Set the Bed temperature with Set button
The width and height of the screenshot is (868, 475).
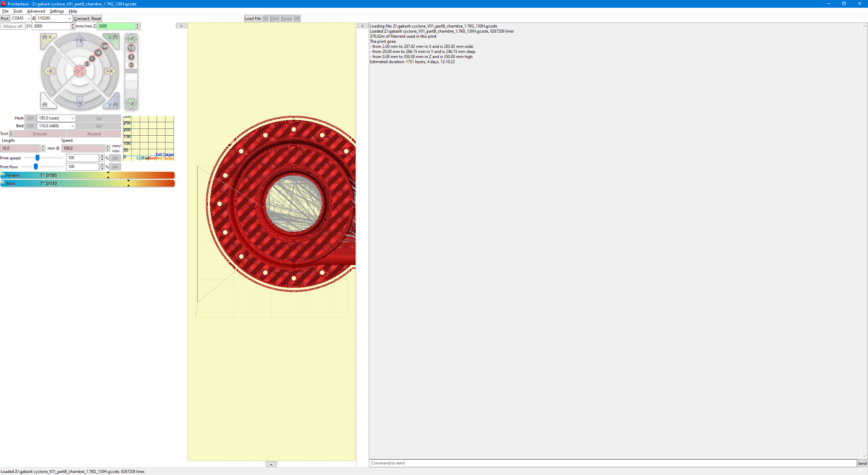coord(98,126)
